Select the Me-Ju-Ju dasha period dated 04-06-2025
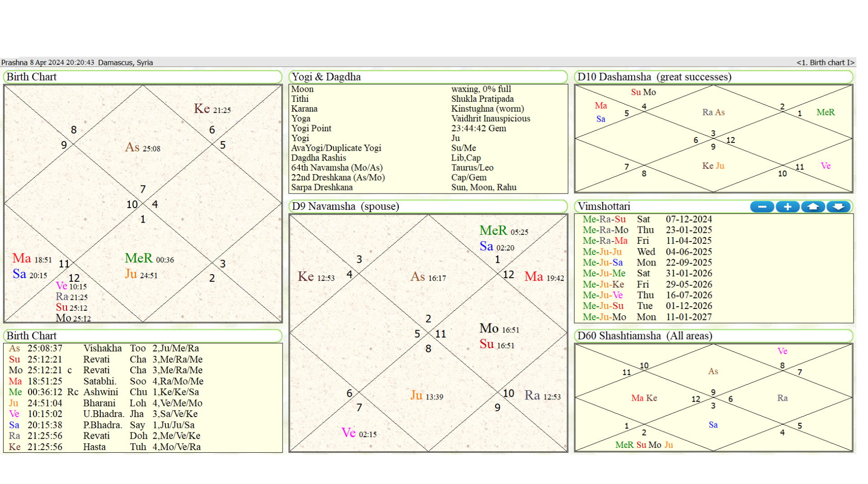The height and width of the screenshot is (484, 868). [646, 252]
